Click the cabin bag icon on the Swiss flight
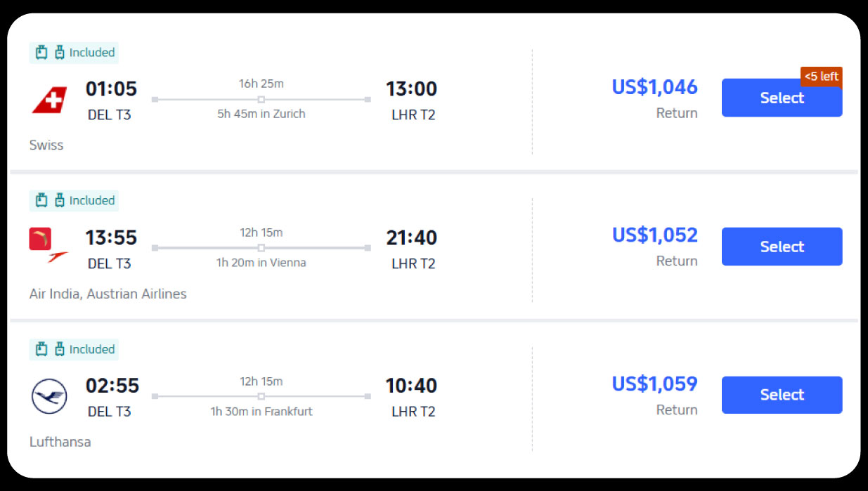 pyautogui.click(x=41, y=52)
